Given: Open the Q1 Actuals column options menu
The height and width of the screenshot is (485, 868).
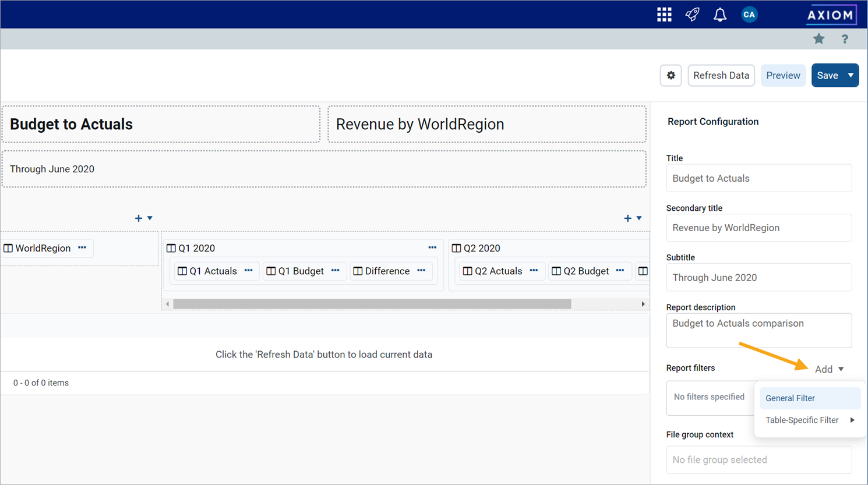Looking at the screenshot, I should click(x=249, y=271).
